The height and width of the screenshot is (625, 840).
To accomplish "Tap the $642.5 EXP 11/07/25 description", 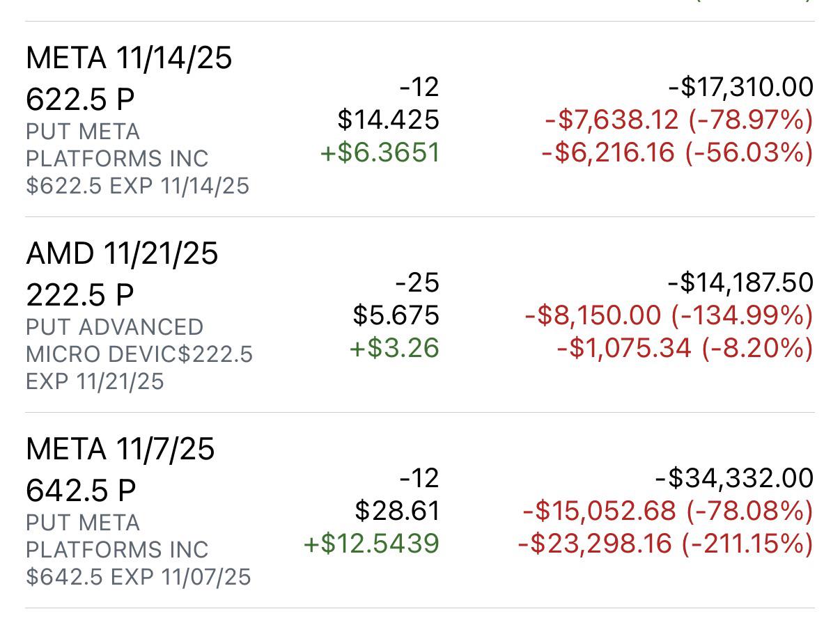I will click(x=138, y=577).
